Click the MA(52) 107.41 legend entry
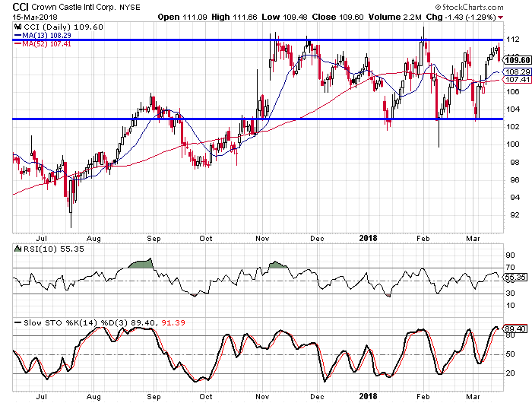532x403 pixels. (43, 44)
